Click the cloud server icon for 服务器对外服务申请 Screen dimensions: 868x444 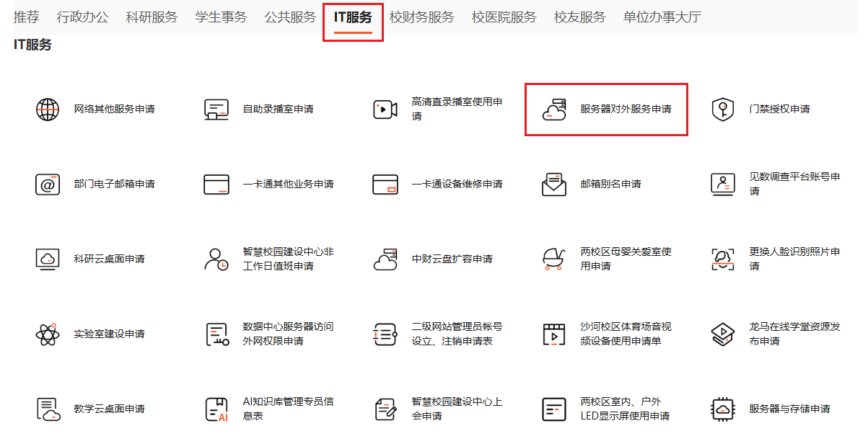point(554,110)
